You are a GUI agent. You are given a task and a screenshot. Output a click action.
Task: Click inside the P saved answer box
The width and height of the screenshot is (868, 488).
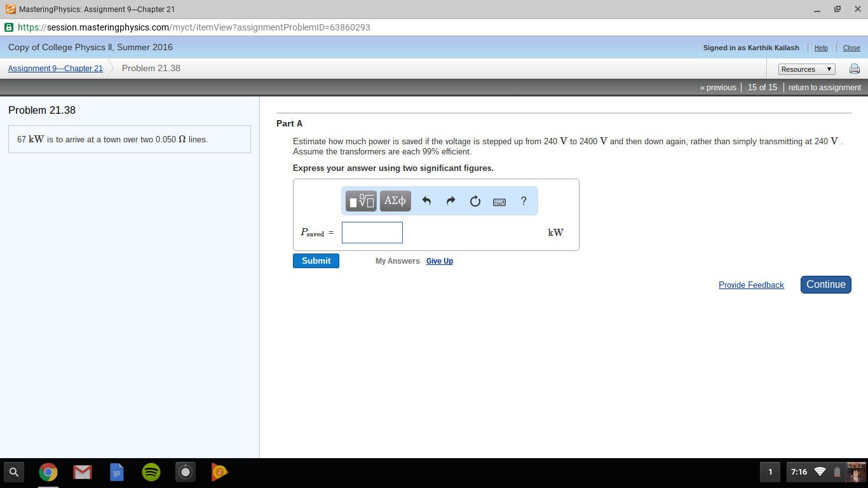[372, 233]
